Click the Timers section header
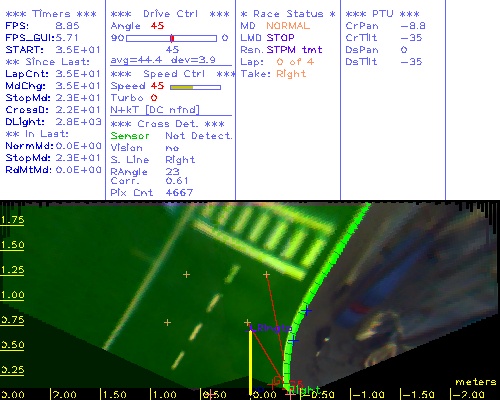Image resolution: width=500 pixels, height=400 pixels. (51, 14)
